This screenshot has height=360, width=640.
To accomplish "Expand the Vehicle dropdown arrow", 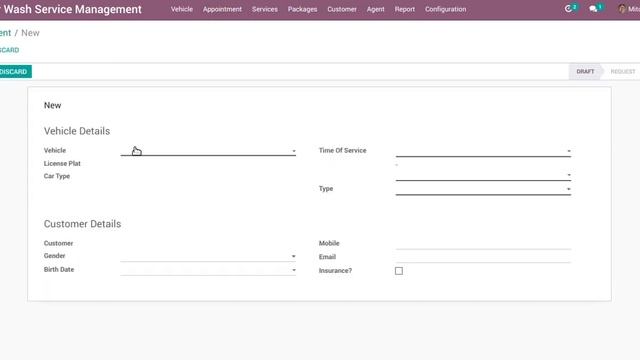I will (293, 151).
